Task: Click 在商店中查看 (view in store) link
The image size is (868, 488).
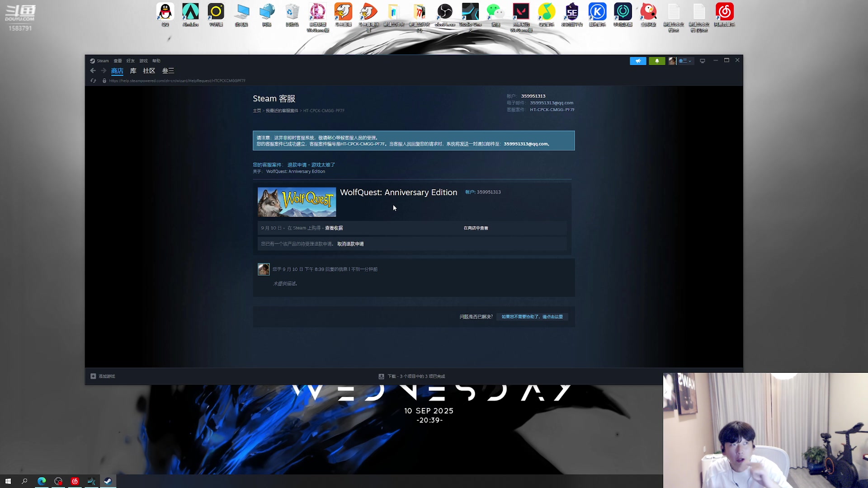Action: [x=476, y=228]
